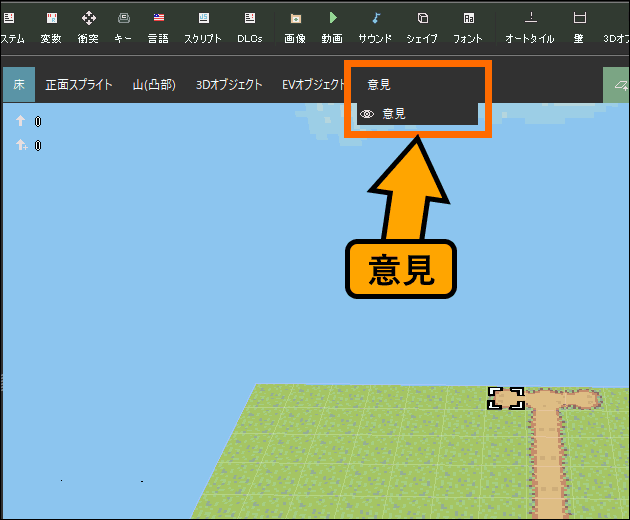Click the cursor-highlighted tile on the map
Image resolution: width=630 pixels, height=520 pixels.
pyautogui.click(x=506, y=399)
